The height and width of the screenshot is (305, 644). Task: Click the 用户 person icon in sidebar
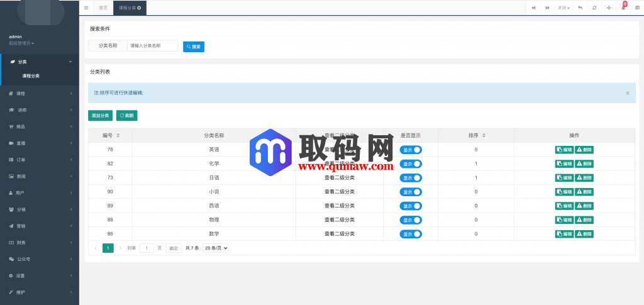point(11,192)
